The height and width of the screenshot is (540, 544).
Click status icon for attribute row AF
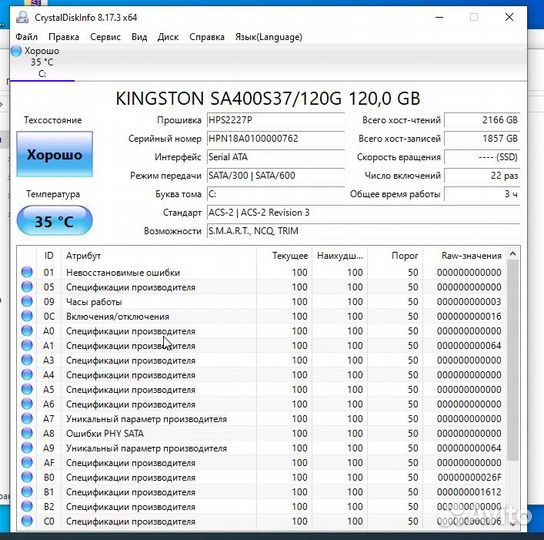point(27,462)
